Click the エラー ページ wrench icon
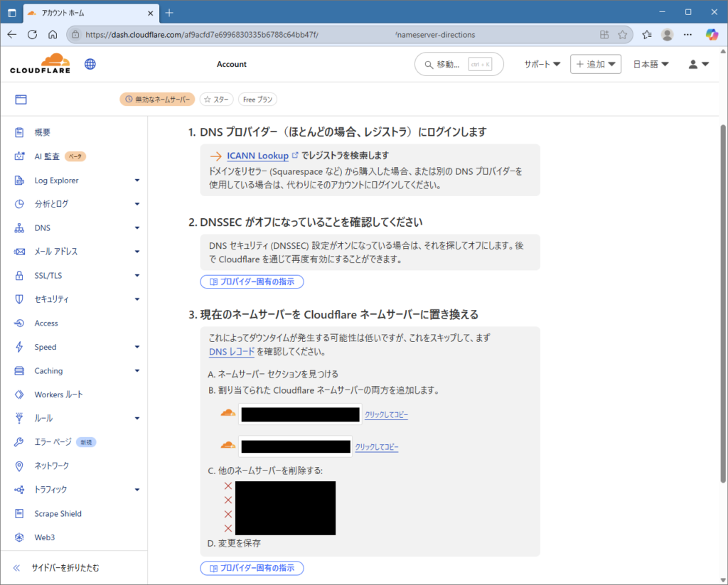The width and height of the screenshot is (728, 585). (19, 442)
